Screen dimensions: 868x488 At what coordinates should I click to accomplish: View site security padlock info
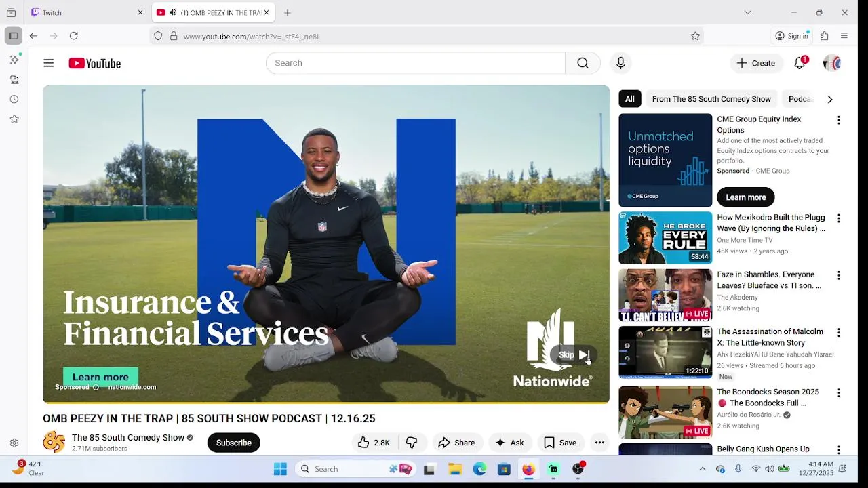pos(174,36)
